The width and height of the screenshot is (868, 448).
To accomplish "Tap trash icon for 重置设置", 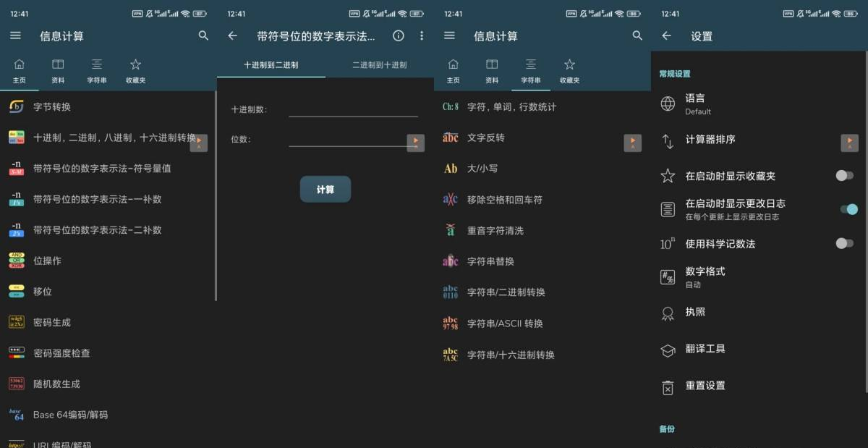I will [x=668, y=387].
